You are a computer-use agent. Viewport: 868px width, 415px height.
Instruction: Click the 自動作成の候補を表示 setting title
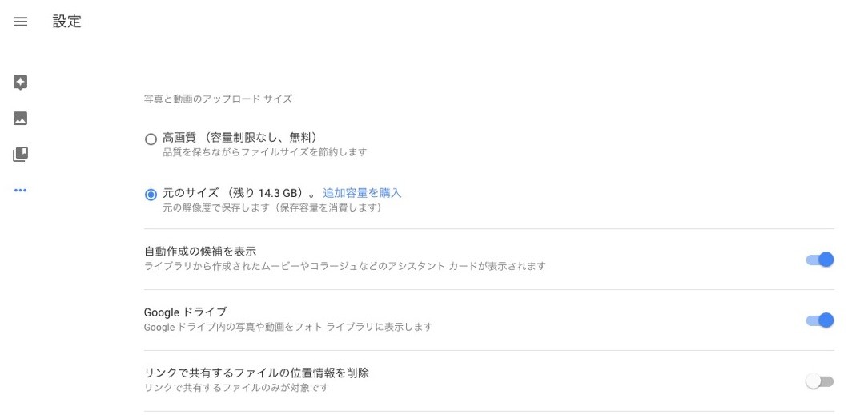point(200,251)
